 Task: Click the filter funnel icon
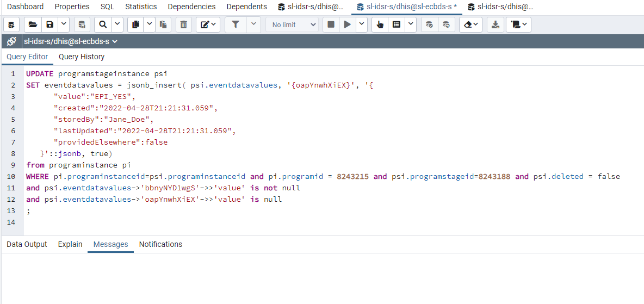click(x=236, y=24)
